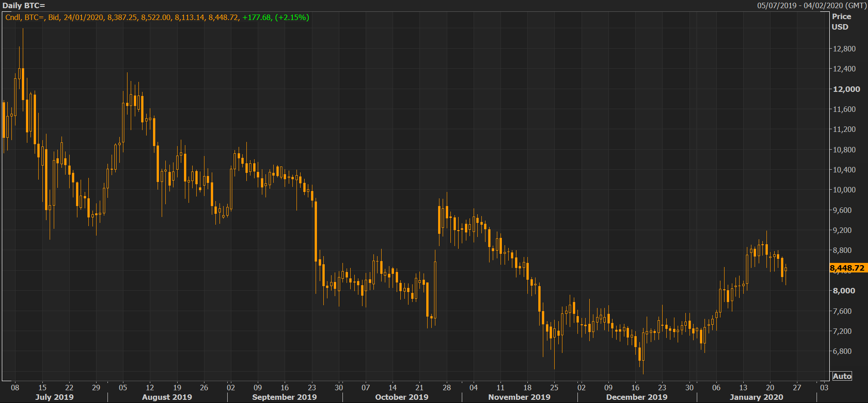
Task: Click the 09 September date tick label
Action: 258,388
